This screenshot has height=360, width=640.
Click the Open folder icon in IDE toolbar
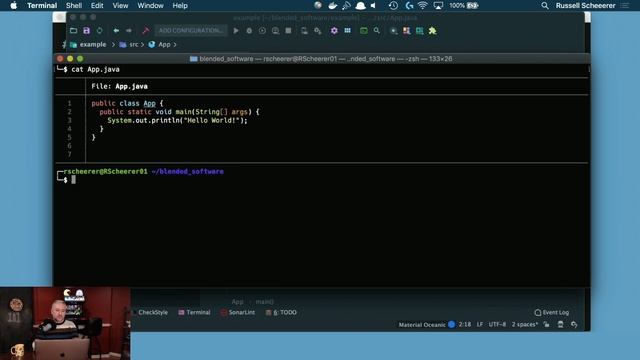point(73,31)
